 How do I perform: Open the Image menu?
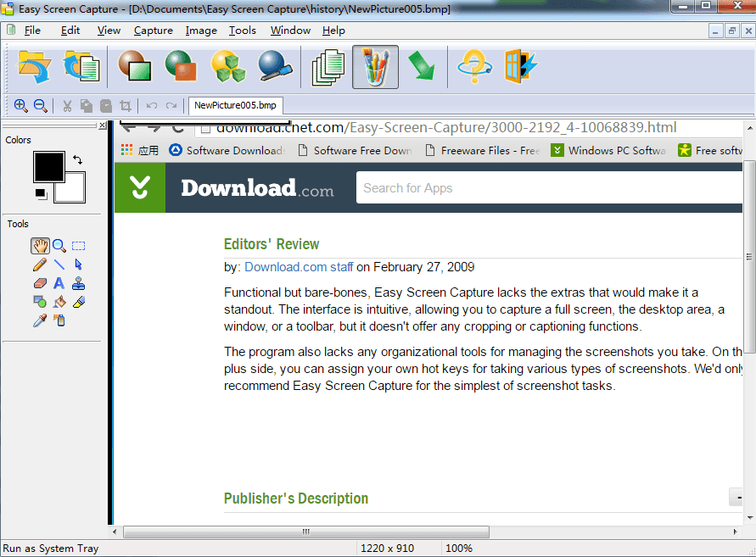(201, 31)
